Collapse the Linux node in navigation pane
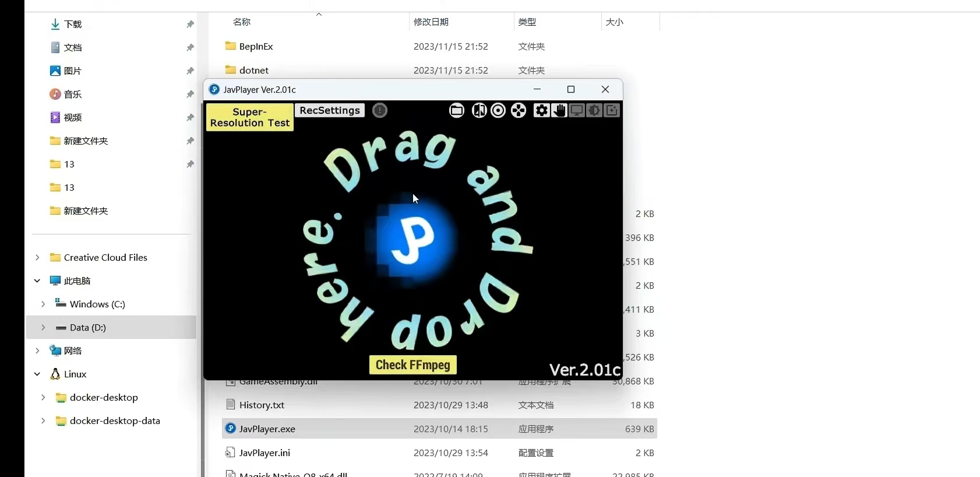Screen dimensions: 980x477 [x=37, y=374]
